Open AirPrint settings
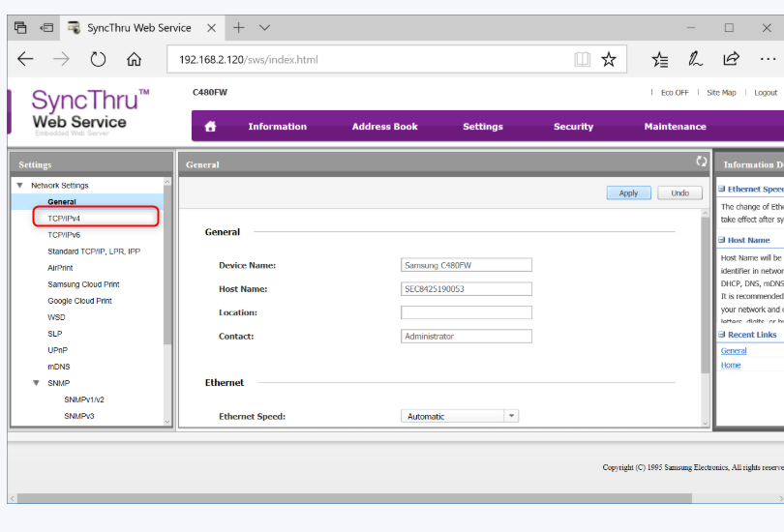Viewport: 784px width, 532px height. click(x=60, y=268)
